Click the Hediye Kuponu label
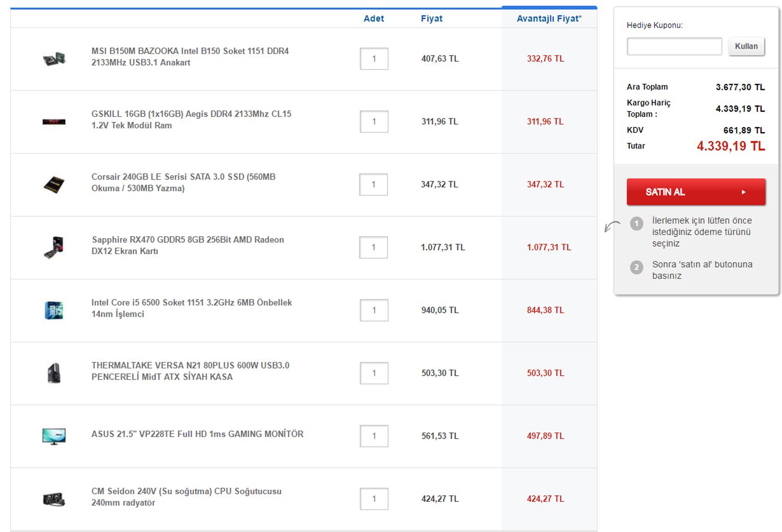 (x=655, y=25)
